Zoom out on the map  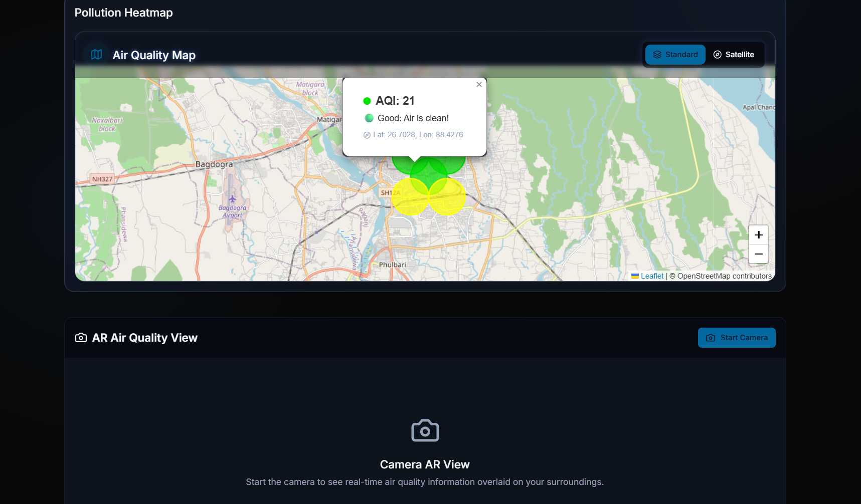759,254
